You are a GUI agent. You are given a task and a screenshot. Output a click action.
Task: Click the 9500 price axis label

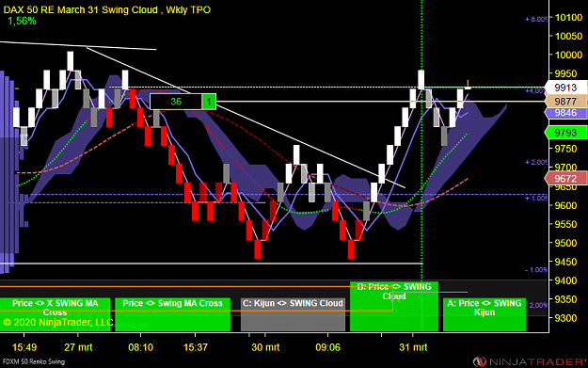565,243
